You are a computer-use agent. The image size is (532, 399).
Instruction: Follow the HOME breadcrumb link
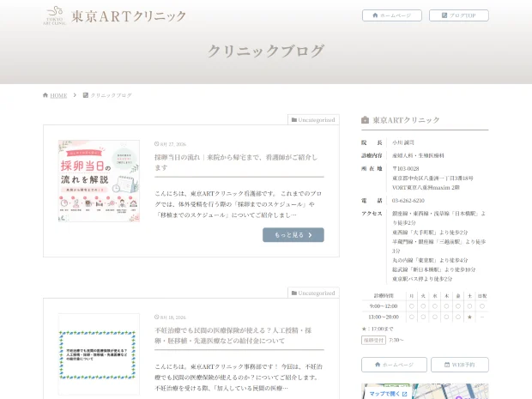(58, 95)
